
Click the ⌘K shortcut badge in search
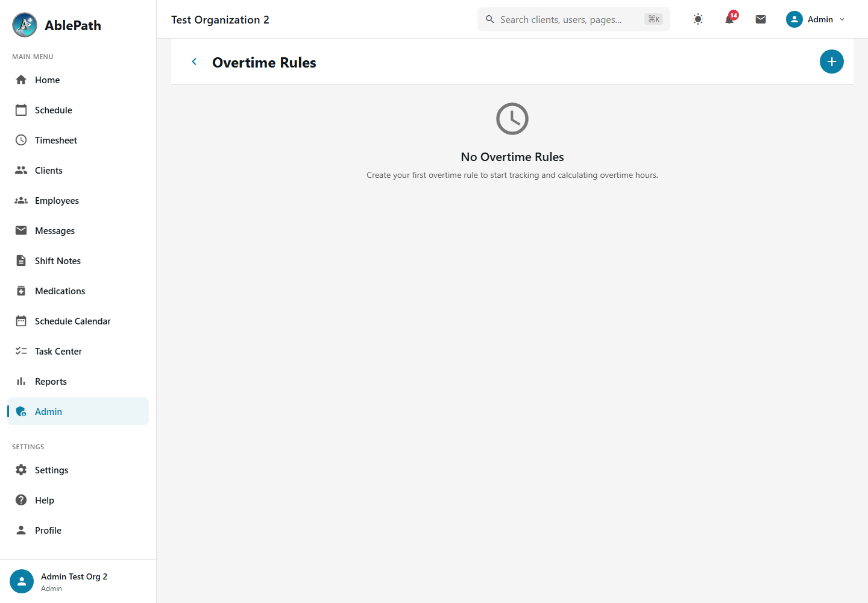tap(653, 19)
